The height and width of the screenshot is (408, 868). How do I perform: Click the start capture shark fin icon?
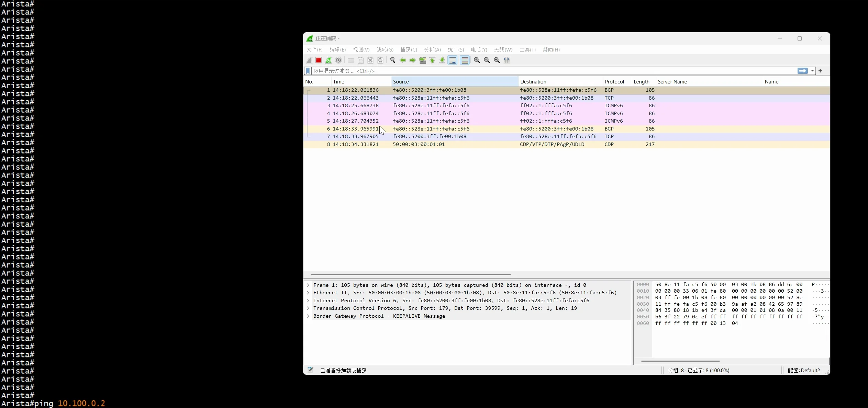click(309, 60)
